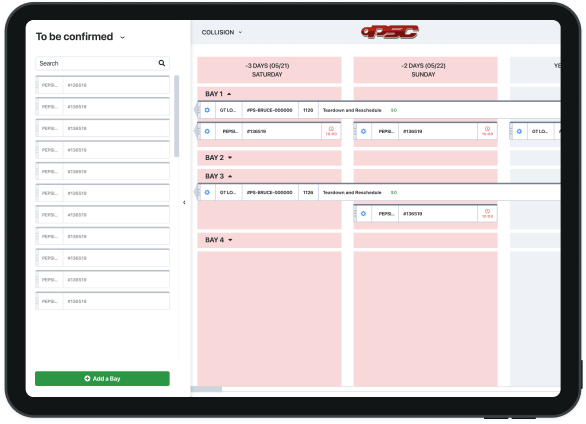586x424 pixels.
Task: Click the '-3 DAYS (05/21) SATURDAY' column header
Action: pyautogui.click(x=269, y=70)
